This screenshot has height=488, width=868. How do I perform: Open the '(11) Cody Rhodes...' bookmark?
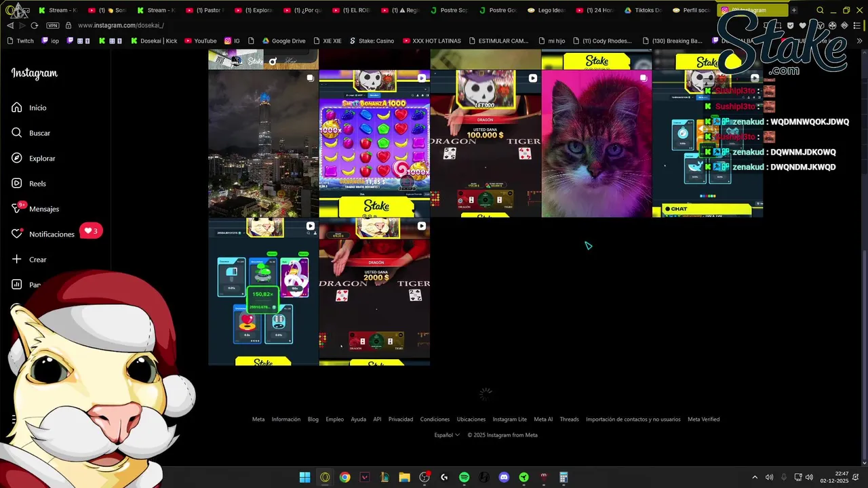pos(601,41)
